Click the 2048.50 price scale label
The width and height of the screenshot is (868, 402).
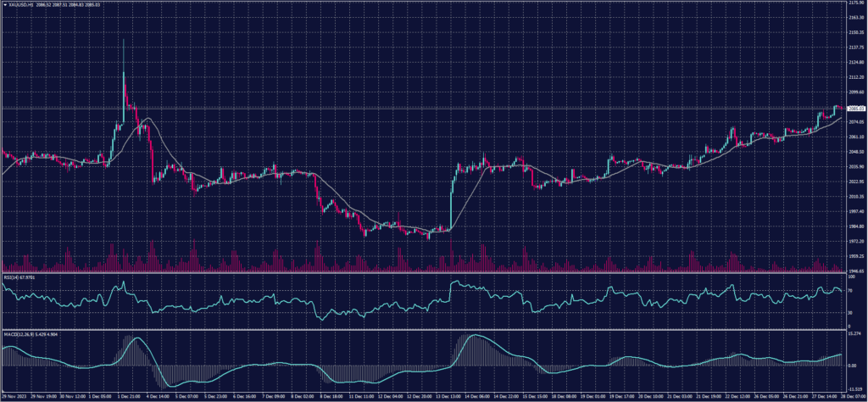click(856, 152)
